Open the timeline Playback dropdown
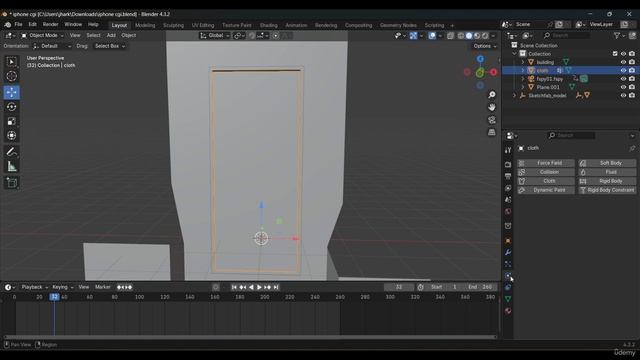 coord(34,287)
